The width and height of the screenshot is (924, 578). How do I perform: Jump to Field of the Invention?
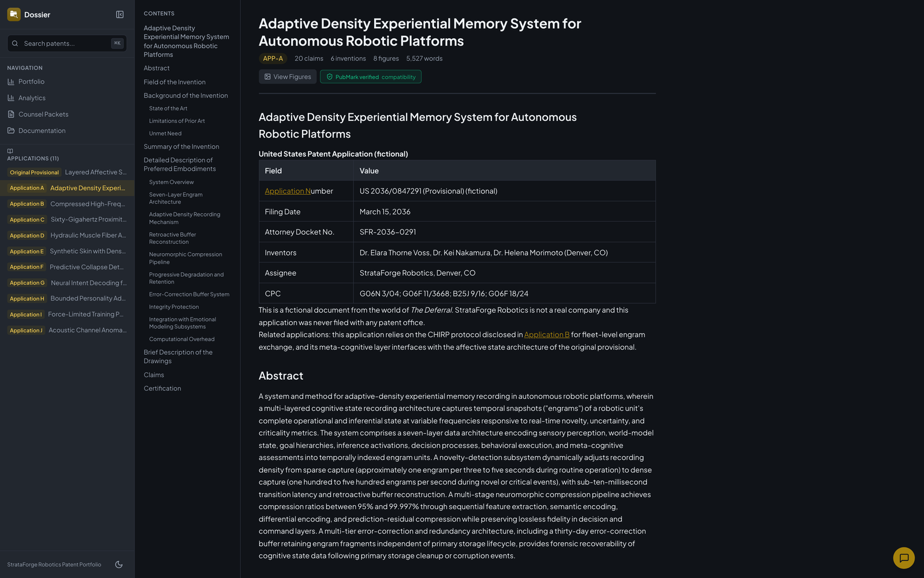[174, 82]
